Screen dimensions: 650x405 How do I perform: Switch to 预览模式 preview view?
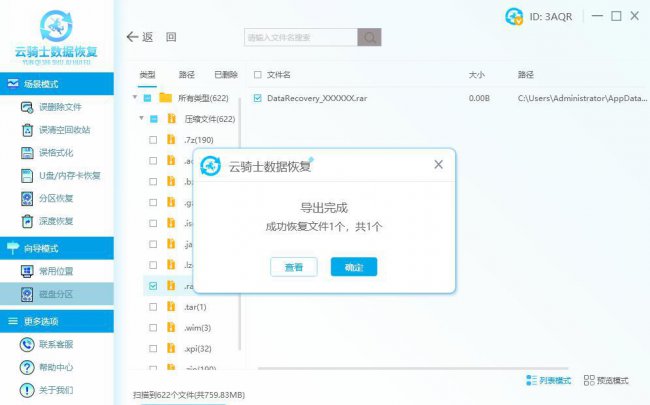click(x=606, y=380)
